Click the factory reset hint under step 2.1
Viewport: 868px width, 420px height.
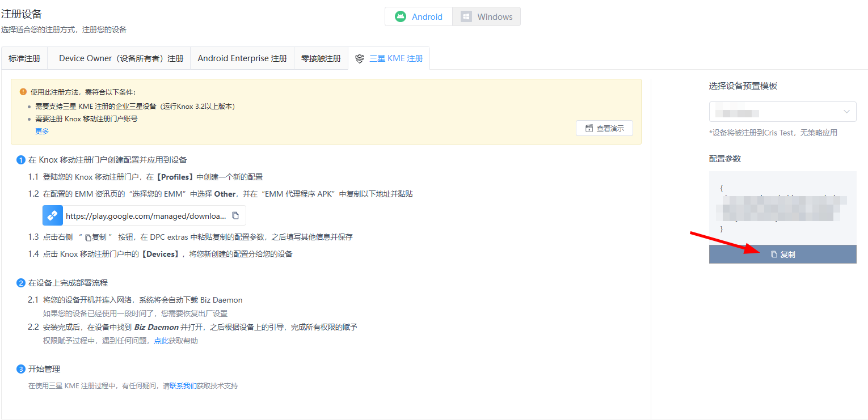click(x=136, y=313)
